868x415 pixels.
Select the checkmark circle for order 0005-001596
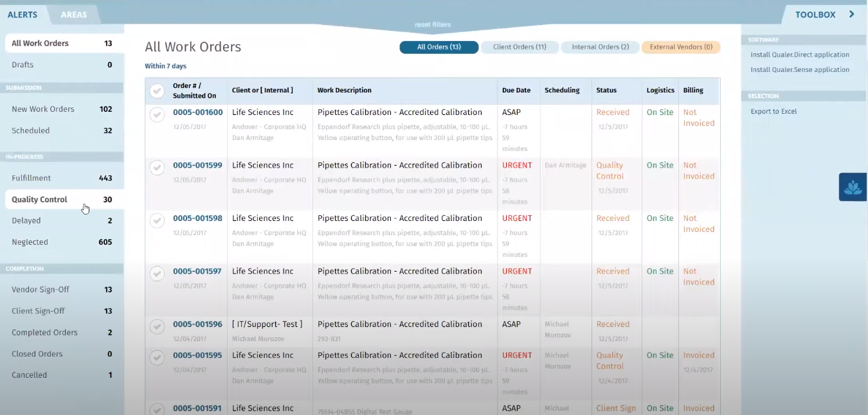[157, 326]
